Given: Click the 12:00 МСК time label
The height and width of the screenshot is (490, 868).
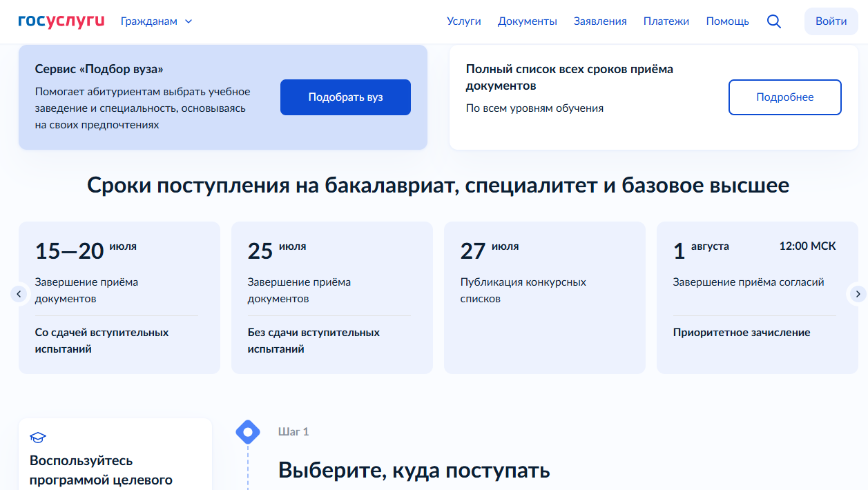Looking at the screenshot, I should (807, 246).
